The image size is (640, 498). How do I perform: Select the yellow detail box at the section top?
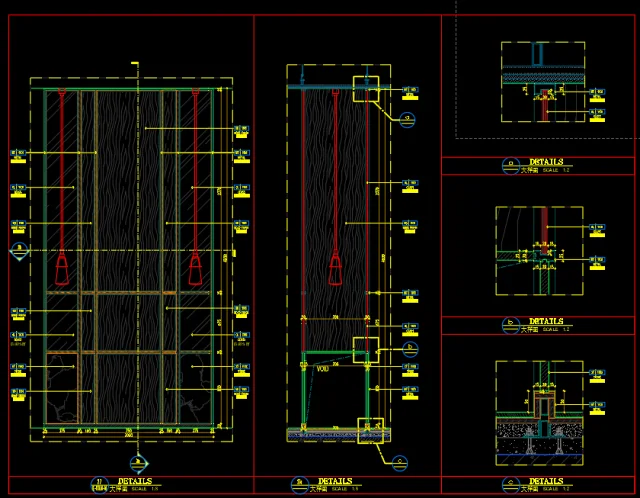[367, 89]
